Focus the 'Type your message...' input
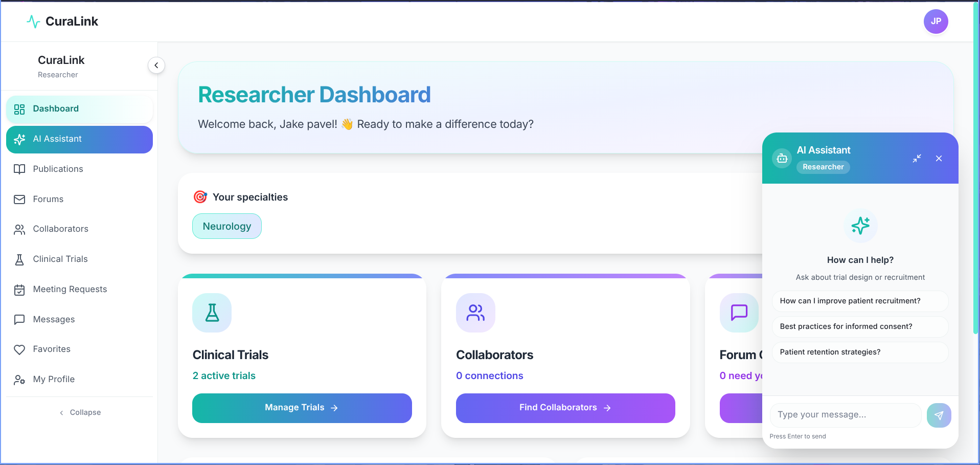980x465 pixels. 846,415
